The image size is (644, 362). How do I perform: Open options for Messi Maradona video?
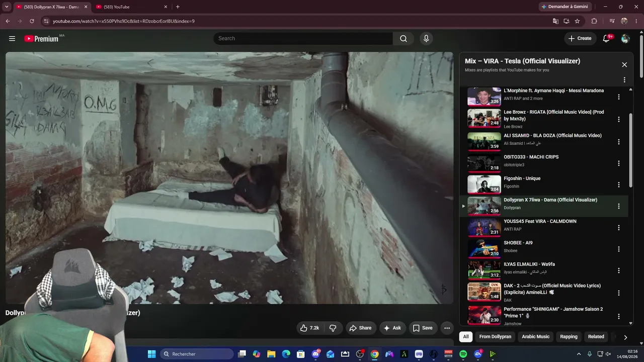(619, 97)
